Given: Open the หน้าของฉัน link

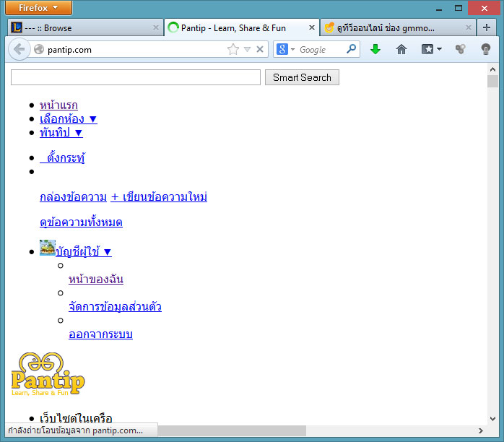Looking at the screenshot, I should click(x=96, y=279).
